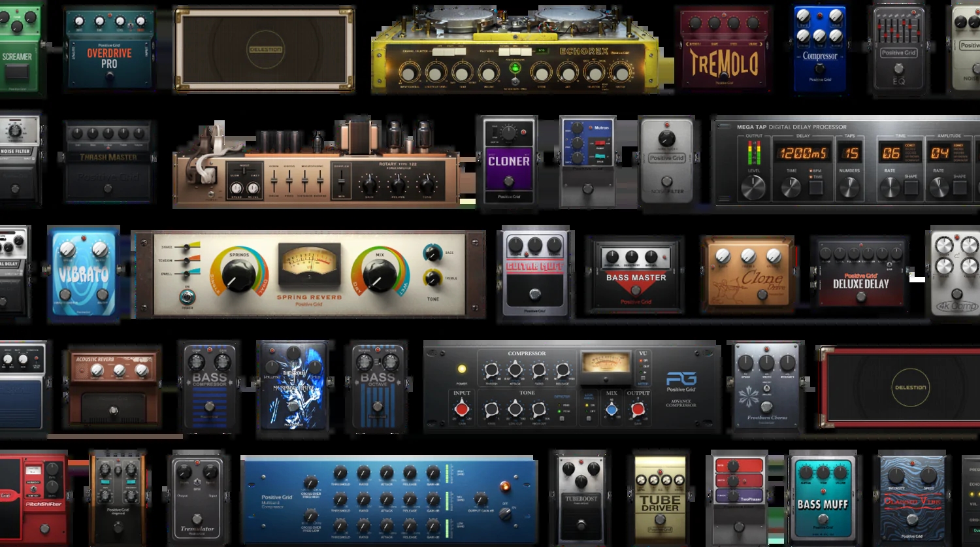Select the blue Vibrato pedal
Image resolution: width=980 pixels, height=547 pixels.
[x=83, y=273]
